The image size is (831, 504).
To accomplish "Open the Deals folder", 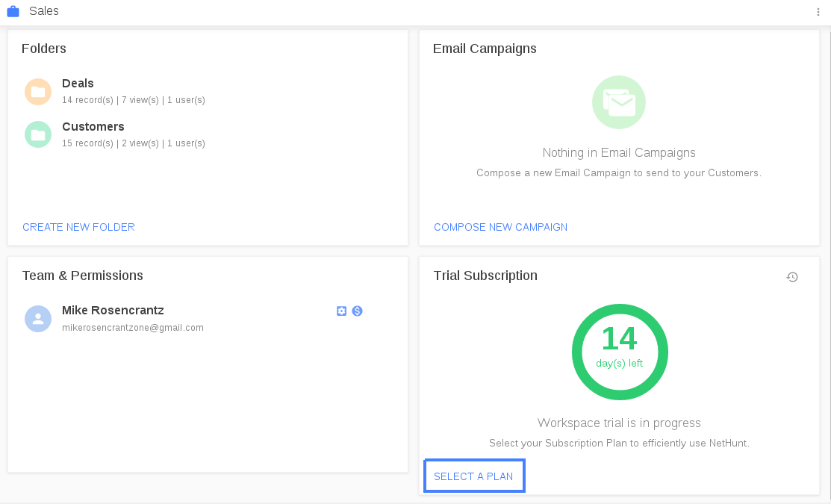I will [78, 83].
